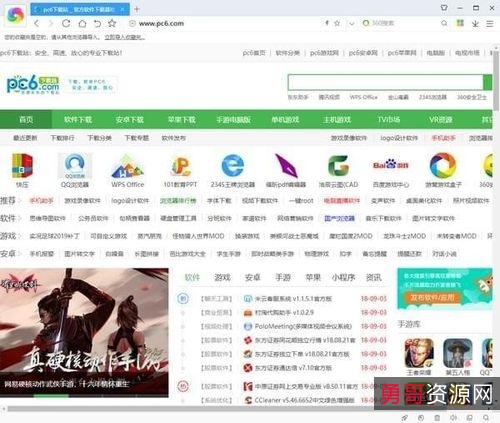This screenshot has width=500, height=423.
Task: Click the 一键root link in 推荐 row
Action: (301, 201)
